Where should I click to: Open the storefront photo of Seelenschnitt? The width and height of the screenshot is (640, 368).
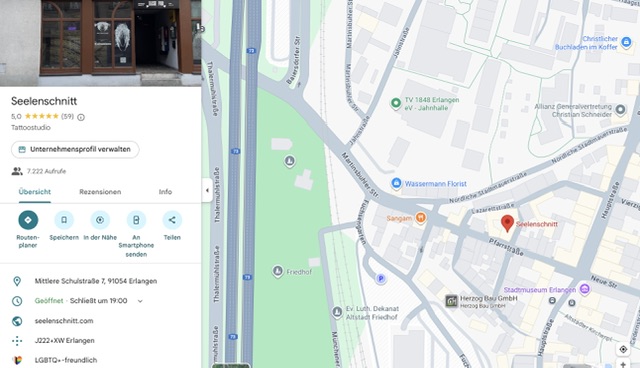(100, 43)
